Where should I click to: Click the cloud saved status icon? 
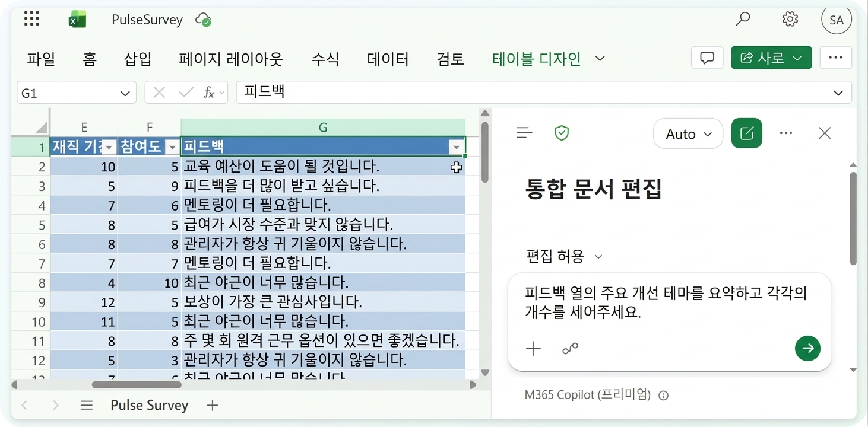[203, 20]
